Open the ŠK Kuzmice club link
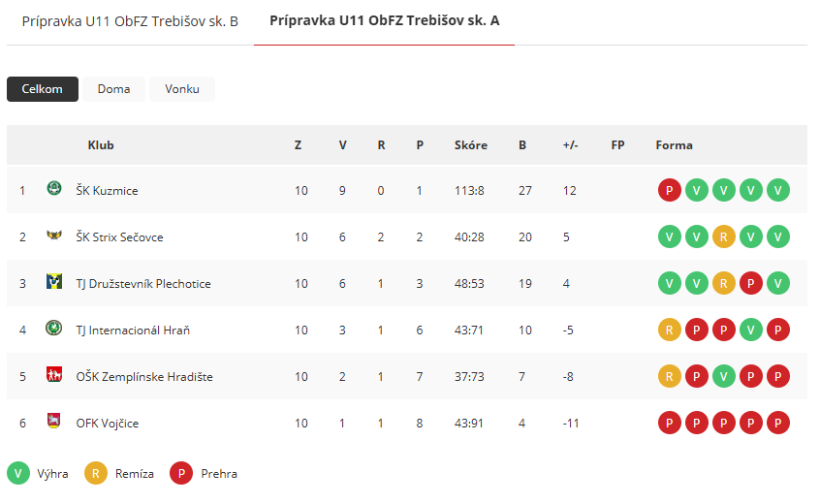 point(108,191)
